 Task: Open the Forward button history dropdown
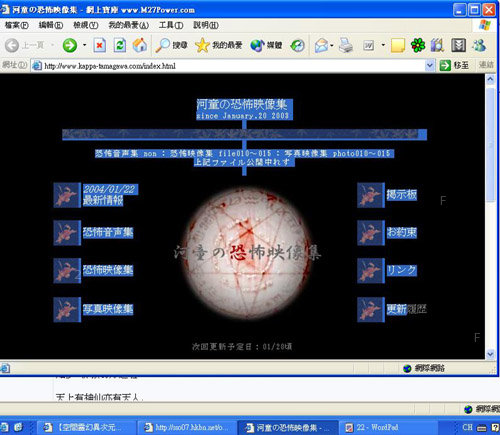point(84,45)
